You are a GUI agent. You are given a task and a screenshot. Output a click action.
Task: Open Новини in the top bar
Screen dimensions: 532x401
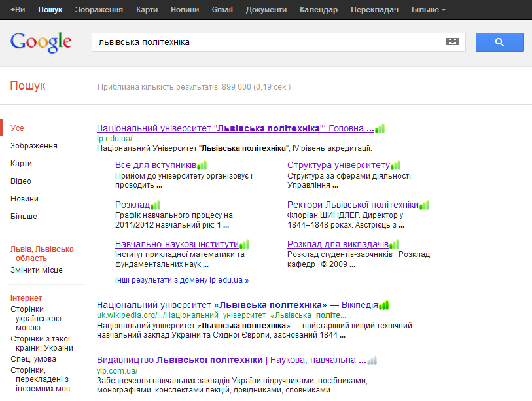tap(185, 10)
